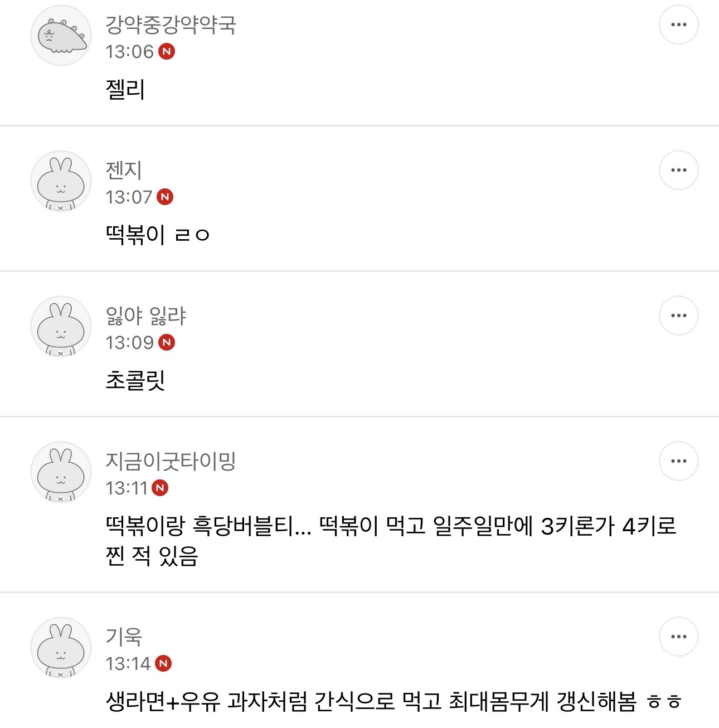Tap 지금이굿타이밍's rabbit profile avatar

pyautogui.click(x=61, y=472)
